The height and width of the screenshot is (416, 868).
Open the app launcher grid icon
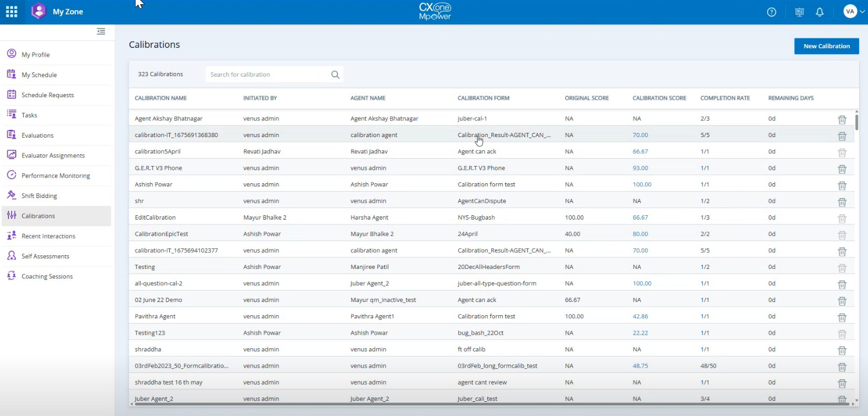(x=12, y=12)
